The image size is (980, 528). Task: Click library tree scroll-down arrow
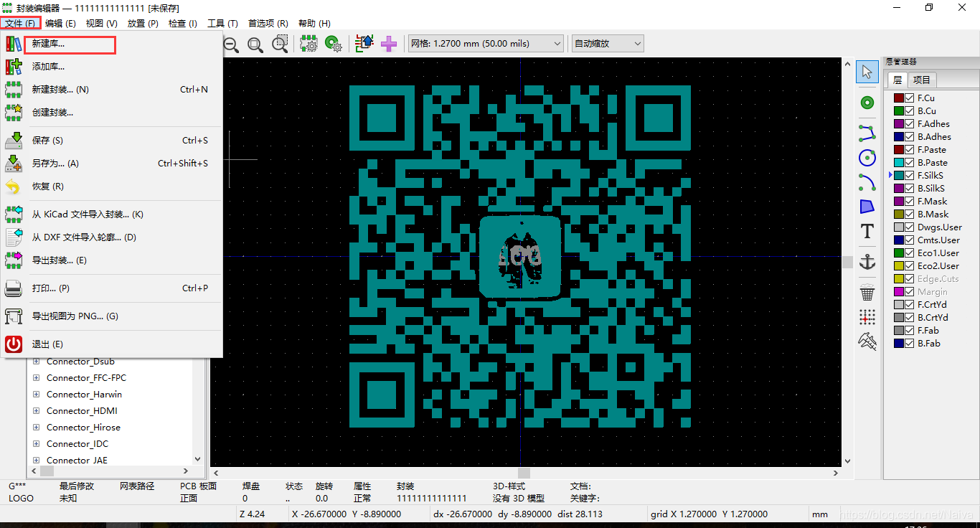[x=199, y=459]
